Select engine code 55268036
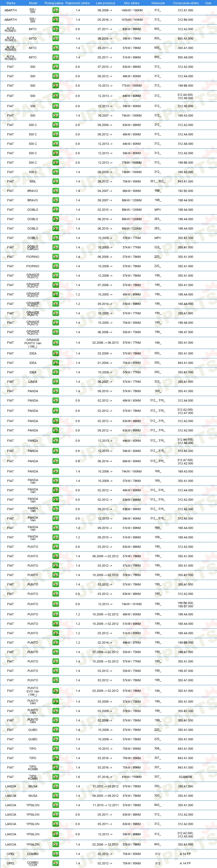The height and width of the screenshot is (868, 217). [185, 777]
